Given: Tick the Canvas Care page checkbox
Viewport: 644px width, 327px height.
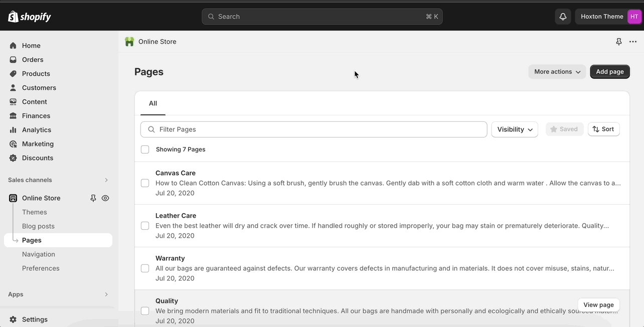Looking at the screenshot, I should click(145, 183).
